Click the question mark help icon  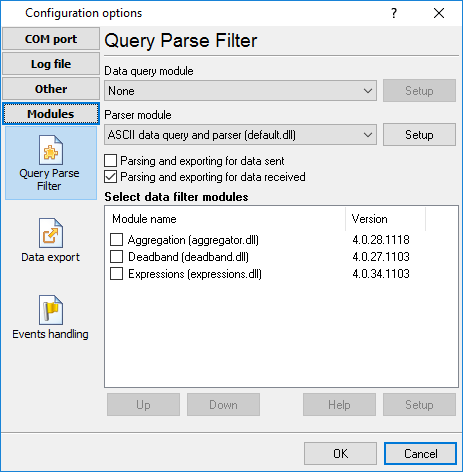coord(394,13)
